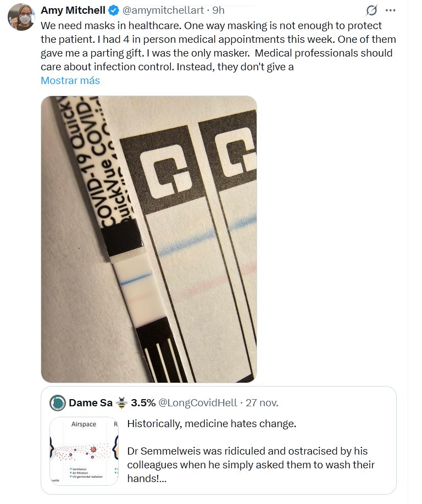Click the blue verified badge

[113, 10]
